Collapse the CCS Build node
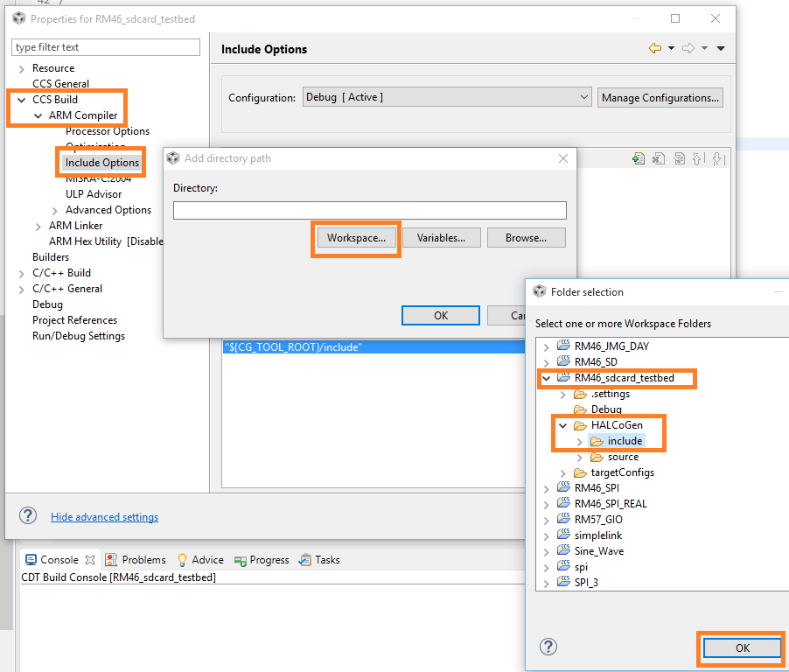Viewport: 789px width, 672px height. (21, 100)
